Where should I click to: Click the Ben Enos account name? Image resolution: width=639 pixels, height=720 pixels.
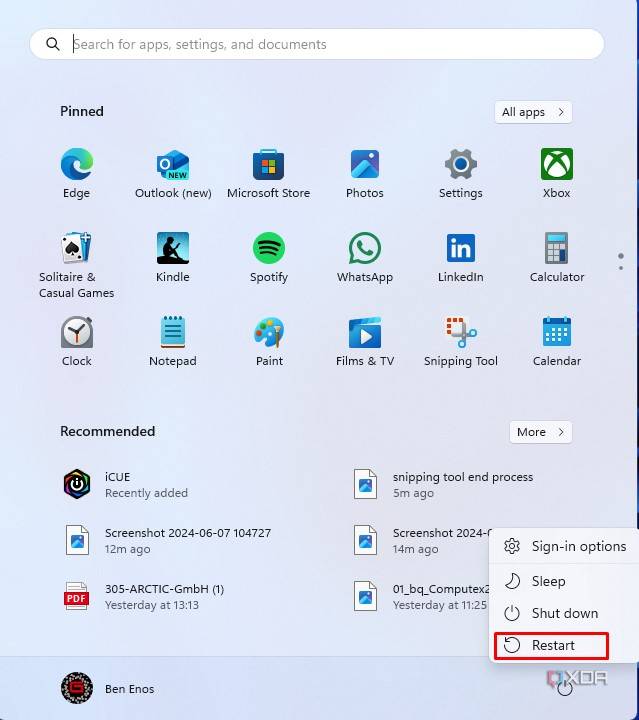(x=129, y=689)
